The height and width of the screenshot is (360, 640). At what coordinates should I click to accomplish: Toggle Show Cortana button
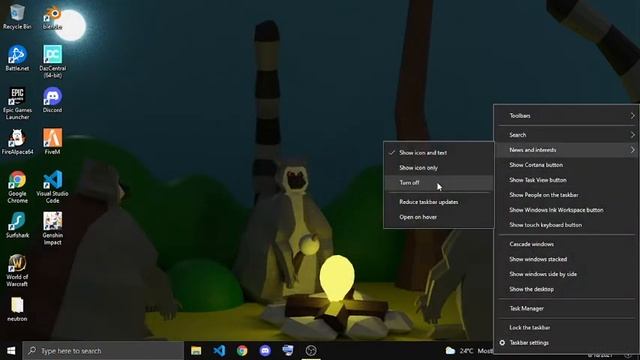point(567,165)
